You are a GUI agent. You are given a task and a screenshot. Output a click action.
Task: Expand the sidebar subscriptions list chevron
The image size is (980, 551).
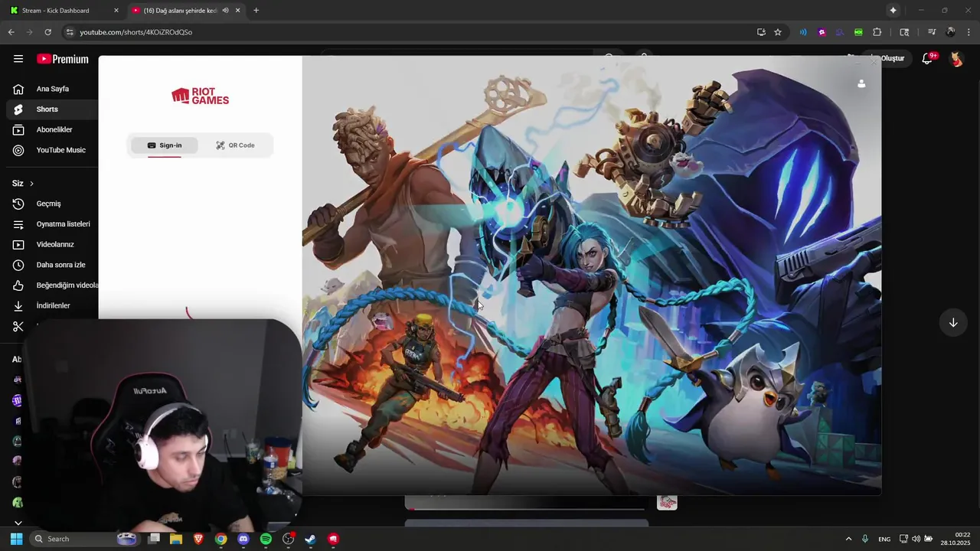click(x=18, y=523)
